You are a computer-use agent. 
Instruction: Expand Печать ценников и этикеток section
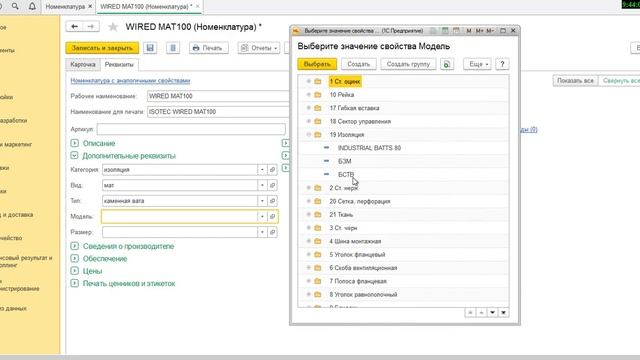tap(74, 283)
